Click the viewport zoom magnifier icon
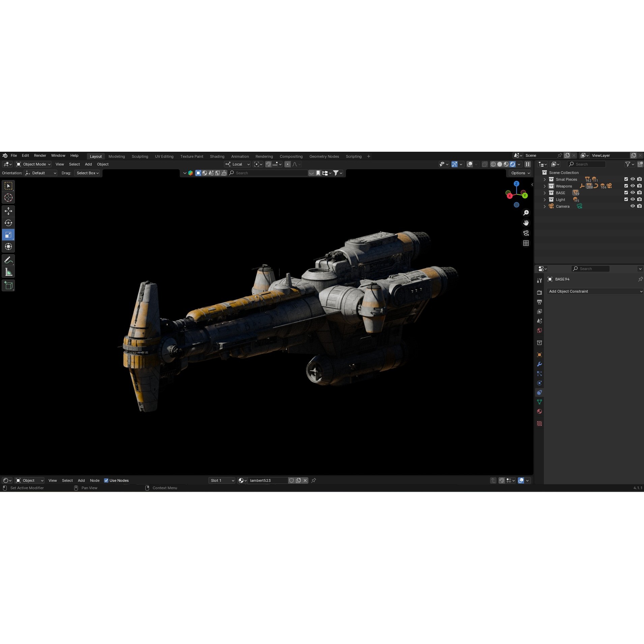 coord(526,213)
